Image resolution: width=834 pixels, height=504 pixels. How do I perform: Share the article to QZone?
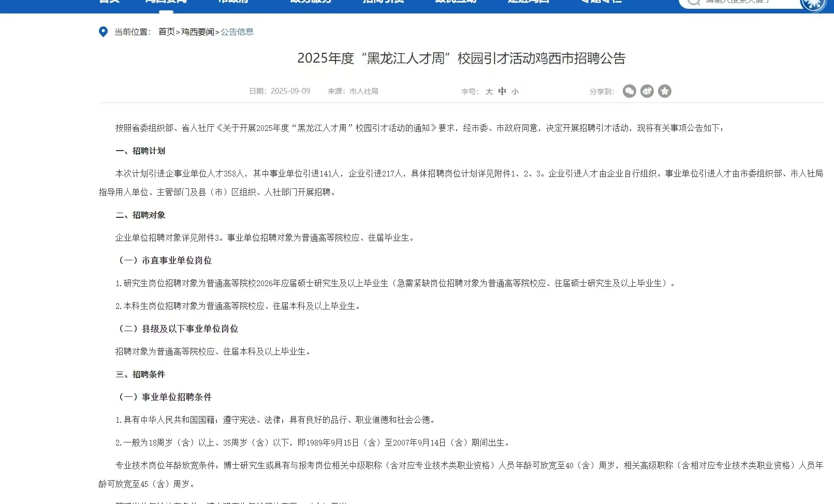665,91
